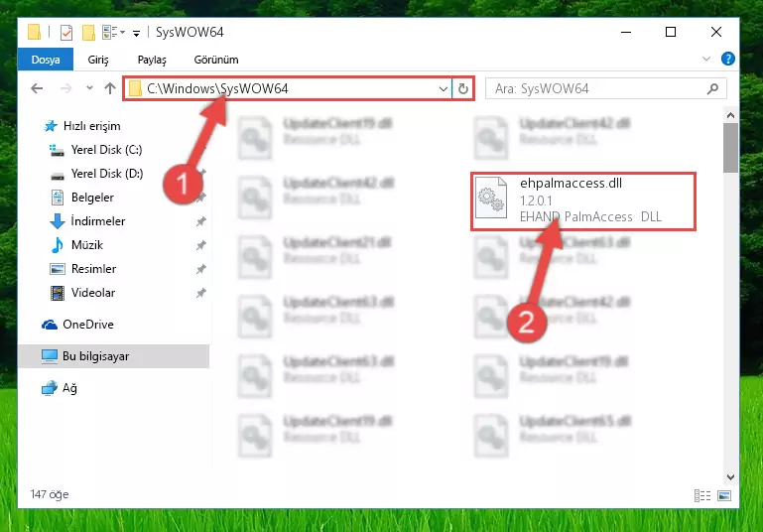Switch to large icons view in the status bar
The height and width of the screenshot is (532, 763).
(x=724, y=496)
